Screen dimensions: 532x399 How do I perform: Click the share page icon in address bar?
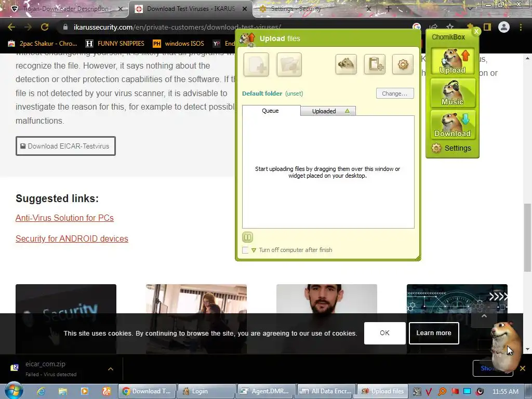click(x=434, y=27)
